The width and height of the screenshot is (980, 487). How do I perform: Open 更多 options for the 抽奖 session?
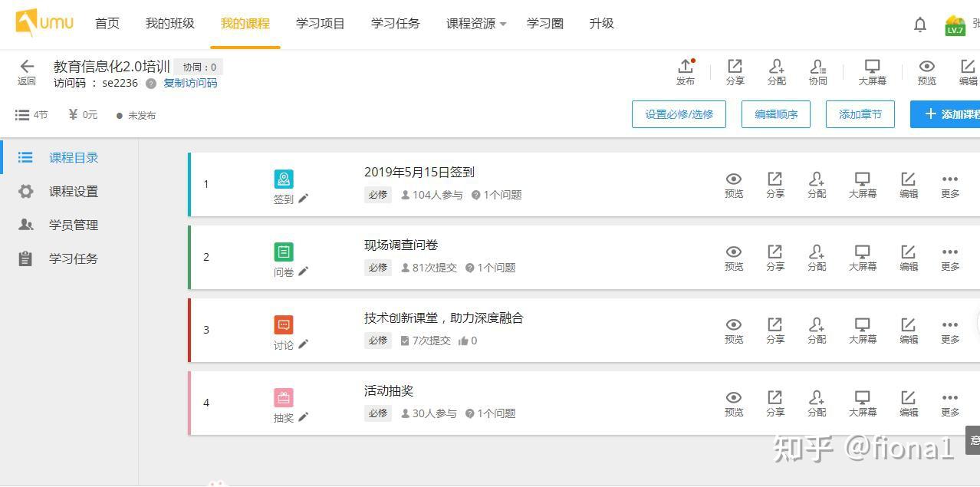coord(950,403)
